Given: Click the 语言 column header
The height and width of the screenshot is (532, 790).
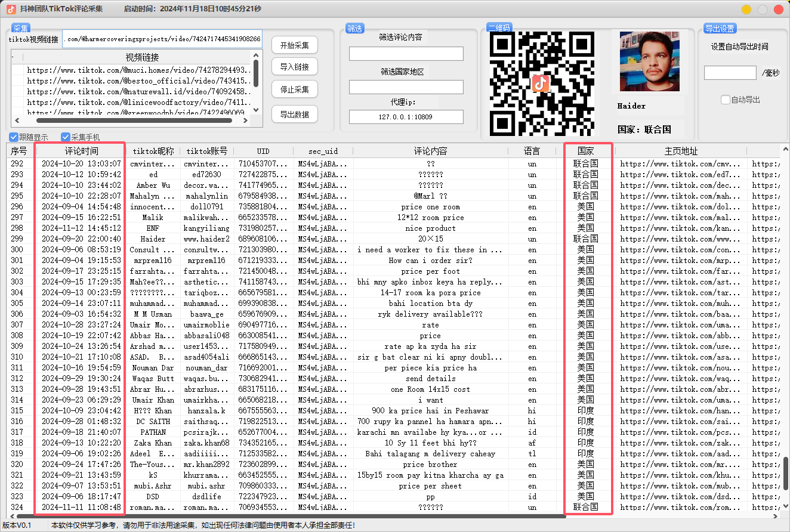Looking at the screenshot, I should pyautogui.click(x=532, y=151).
